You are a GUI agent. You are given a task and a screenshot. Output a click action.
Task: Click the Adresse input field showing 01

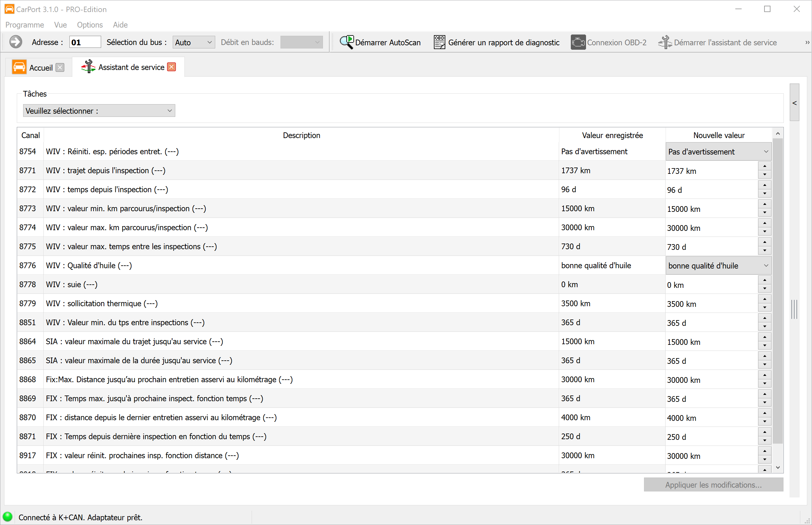85,42
